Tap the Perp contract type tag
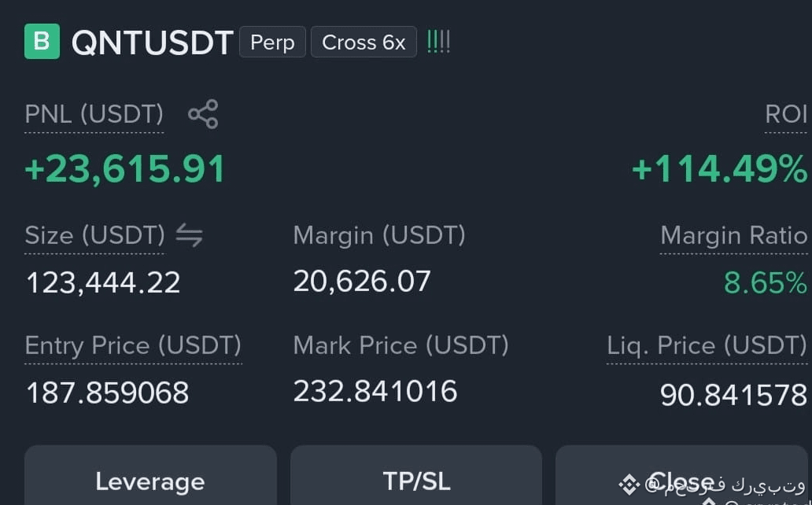 [x=272, y=42]
